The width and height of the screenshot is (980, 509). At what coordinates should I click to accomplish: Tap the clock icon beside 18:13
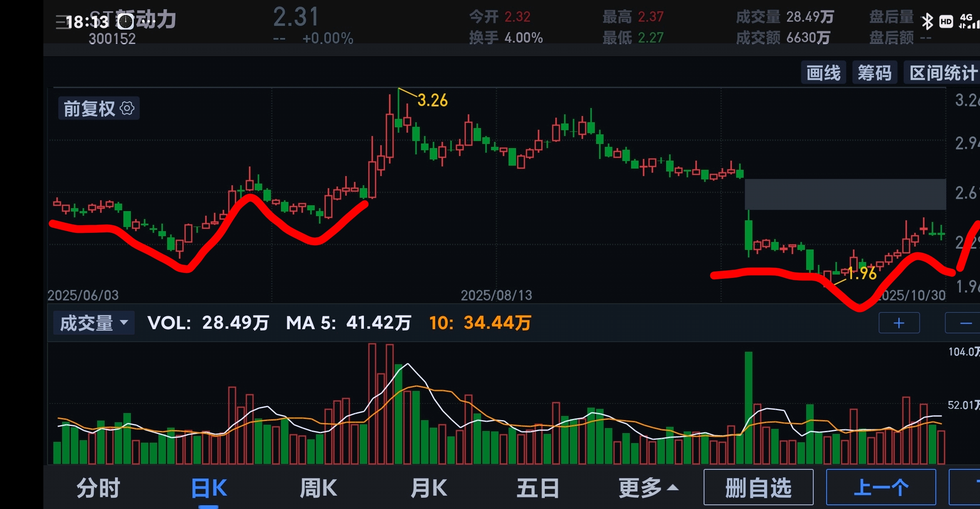click(125, 21)
